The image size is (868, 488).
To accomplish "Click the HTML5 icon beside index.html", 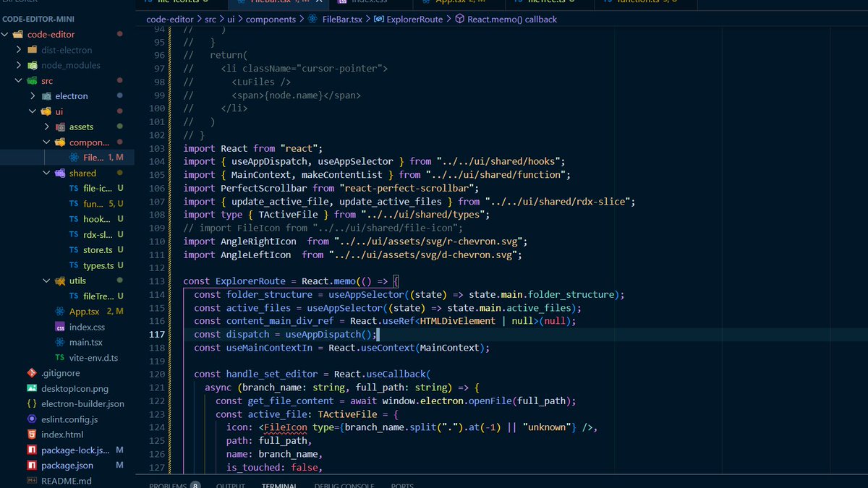I will point(32,435).
